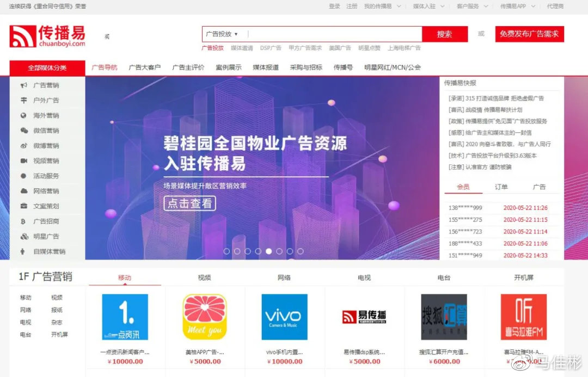Click the briefcase icon beside 文案策划
The image size is (588, 377).
[x=23, y=206]
